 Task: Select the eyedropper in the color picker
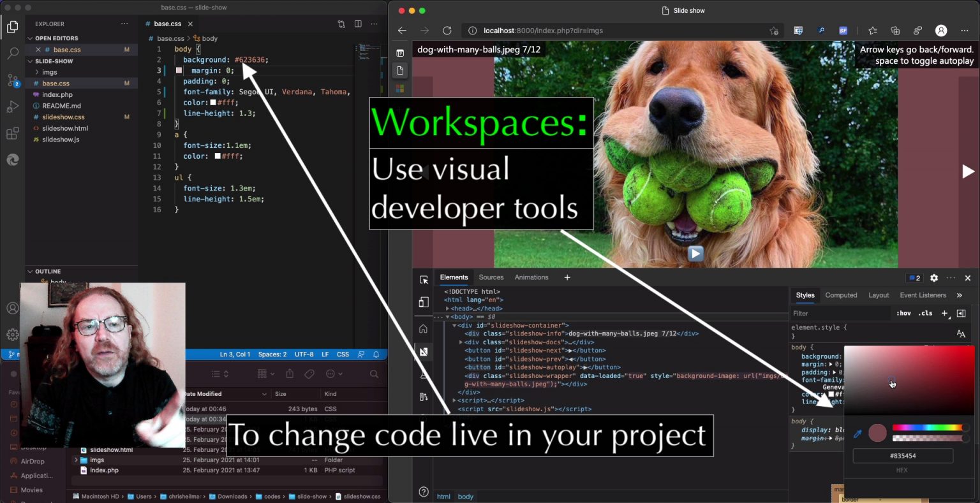[857, 433]
